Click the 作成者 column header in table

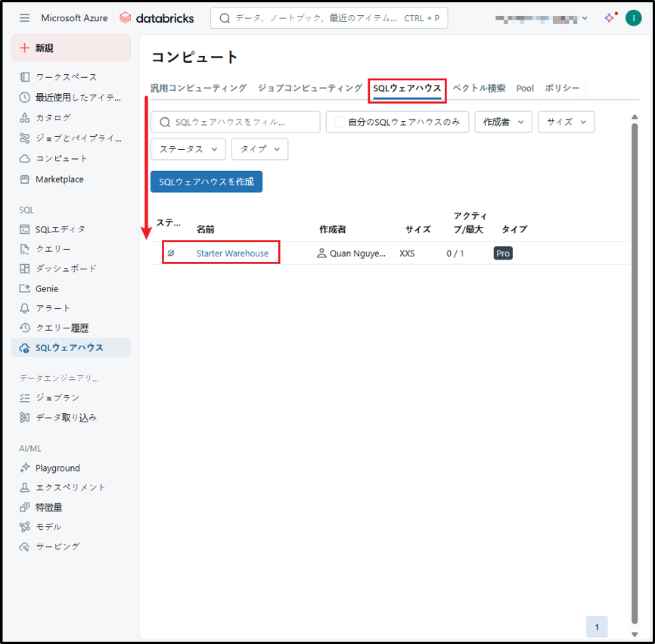333,229
